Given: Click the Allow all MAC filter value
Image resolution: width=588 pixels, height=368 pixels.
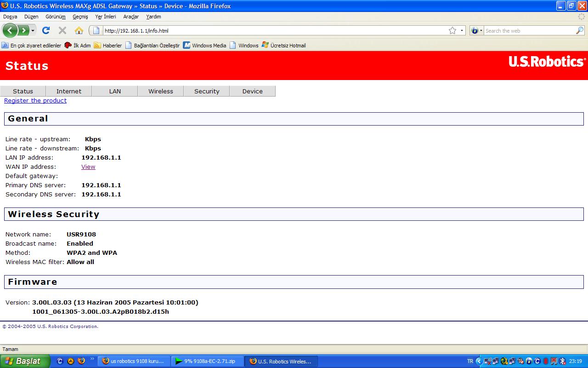Looking at the screenshot, I should pos(80,262).
